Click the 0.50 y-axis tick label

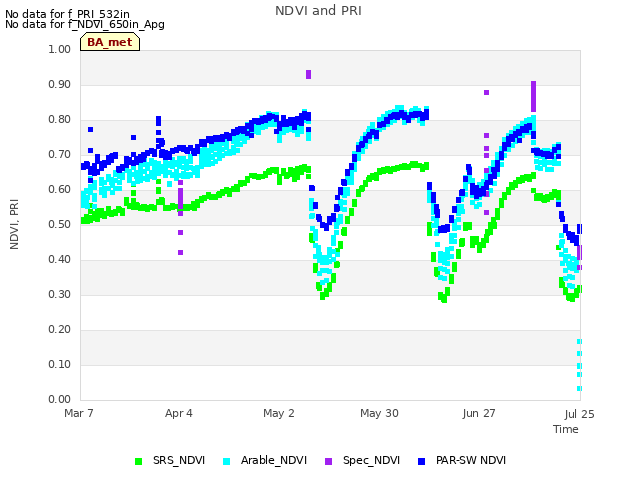pos(60,224)
